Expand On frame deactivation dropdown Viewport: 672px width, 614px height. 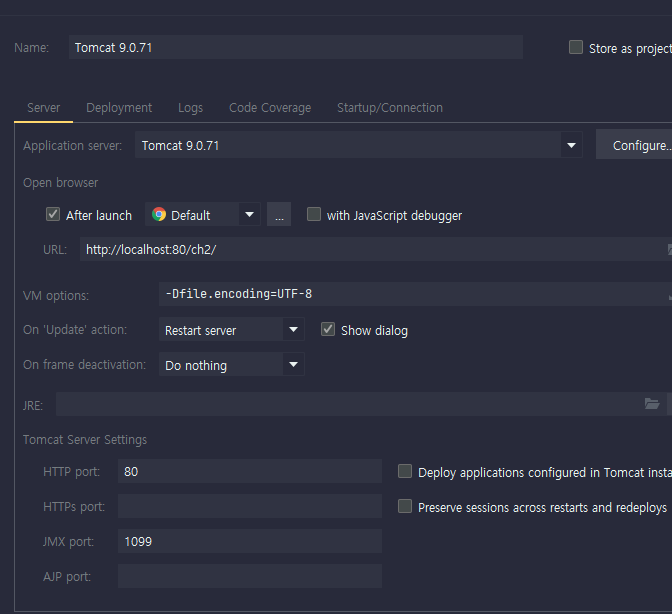click(293, 365)
